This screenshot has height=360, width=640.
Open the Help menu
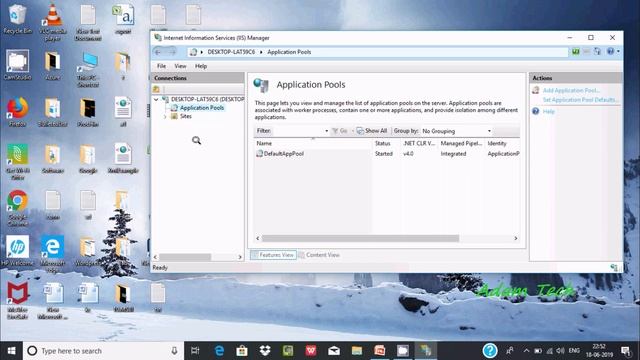point(201,66)
